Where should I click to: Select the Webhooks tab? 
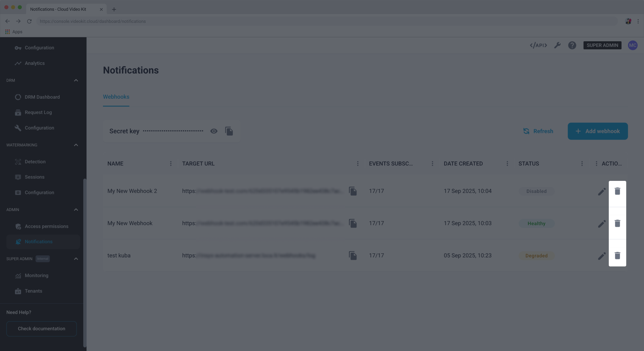[x=116, y=97]
